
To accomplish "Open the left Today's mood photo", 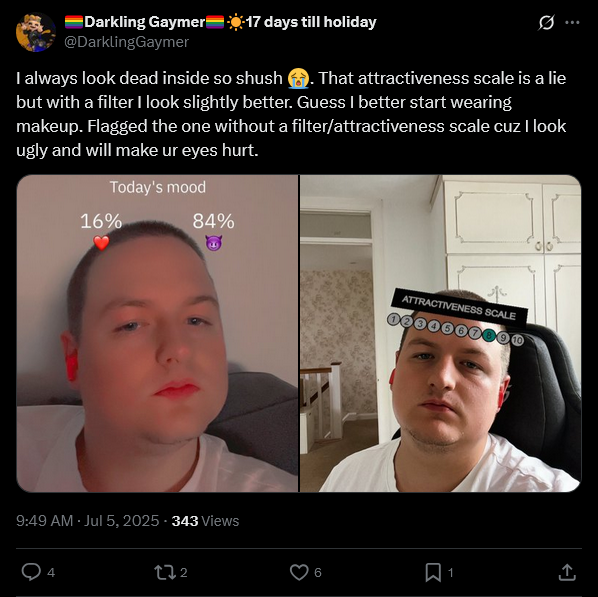I will (157, 333).
